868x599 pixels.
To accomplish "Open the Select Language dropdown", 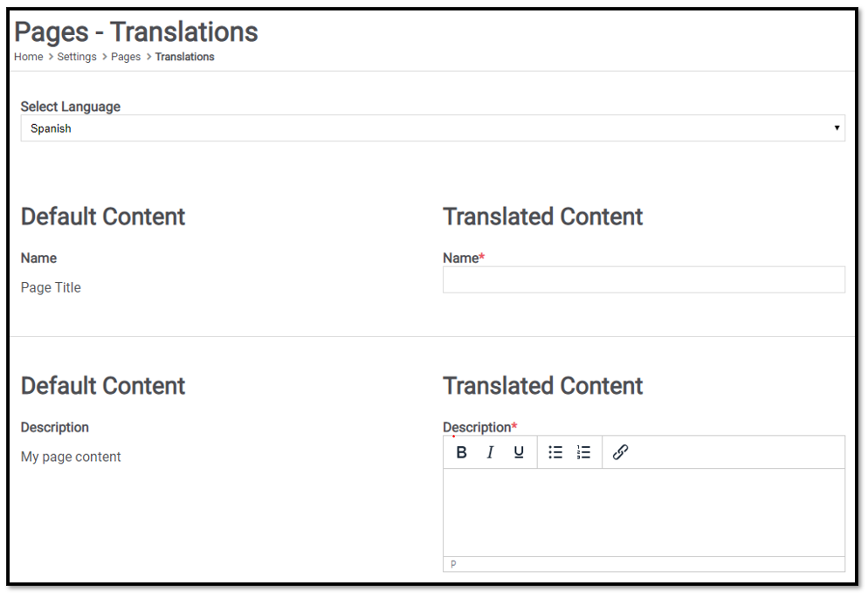I will [x=433, y=127].
